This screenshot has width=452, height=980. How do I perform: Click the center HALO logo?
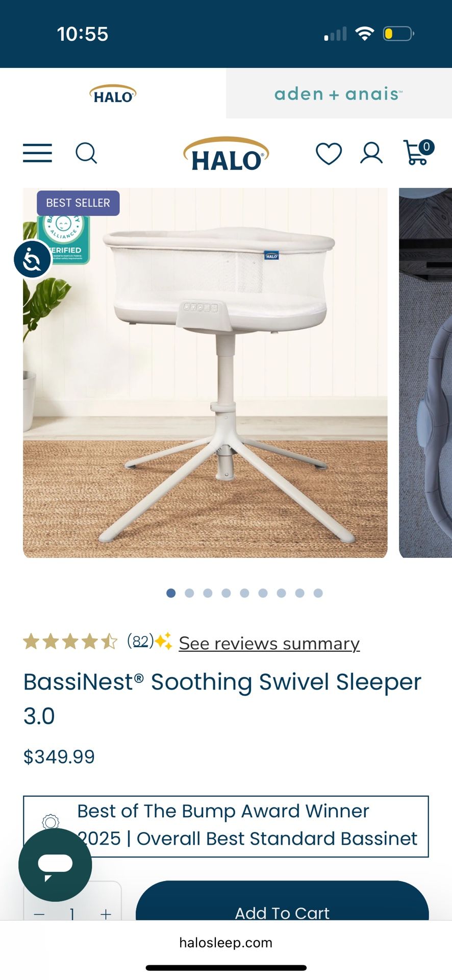click(226, 154)
